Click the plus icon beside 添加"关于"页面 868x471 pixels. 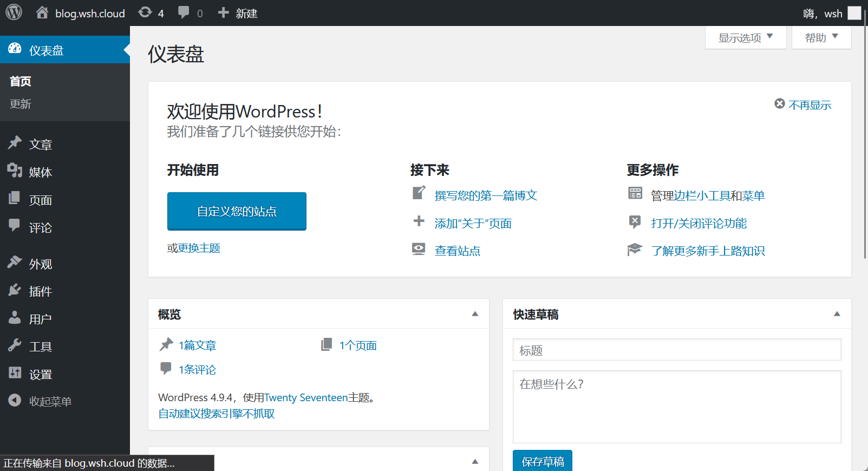pos(419,221)
